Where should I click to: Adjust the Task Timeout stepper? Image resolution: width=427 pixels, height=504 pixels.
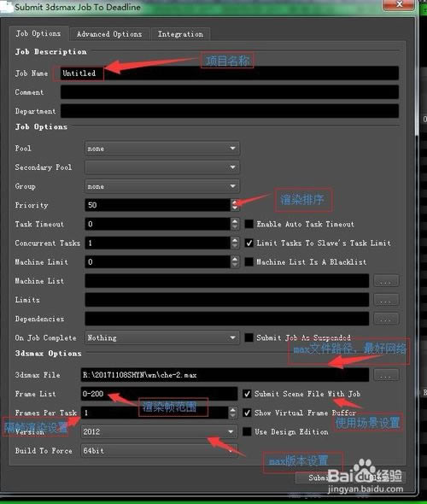coord(235,224)
